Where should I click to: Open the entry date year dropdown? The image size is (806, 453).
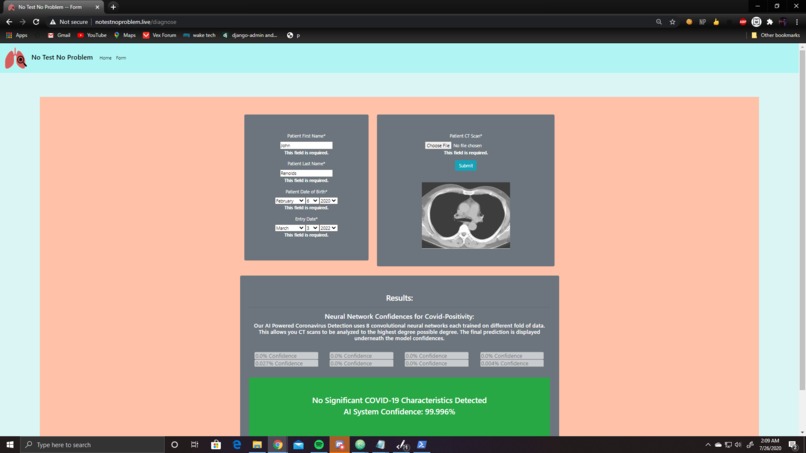(x=328, y=228)
